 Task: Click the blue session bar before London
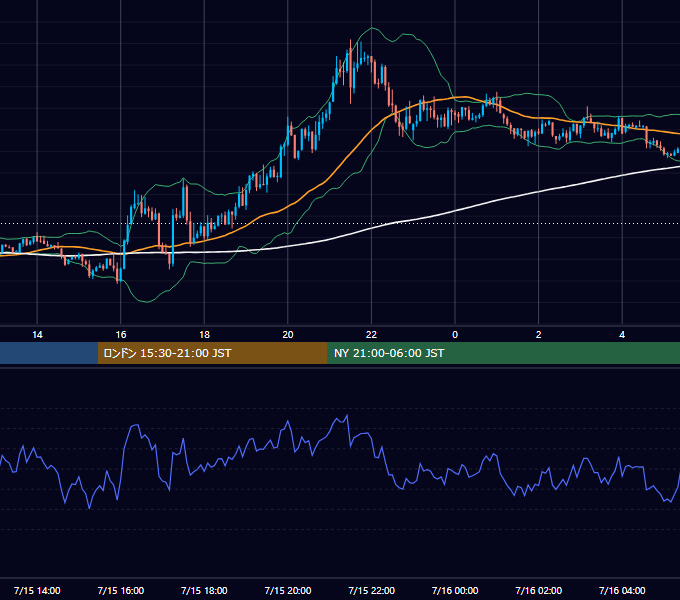pyautogui.click(x=49, y=353)
